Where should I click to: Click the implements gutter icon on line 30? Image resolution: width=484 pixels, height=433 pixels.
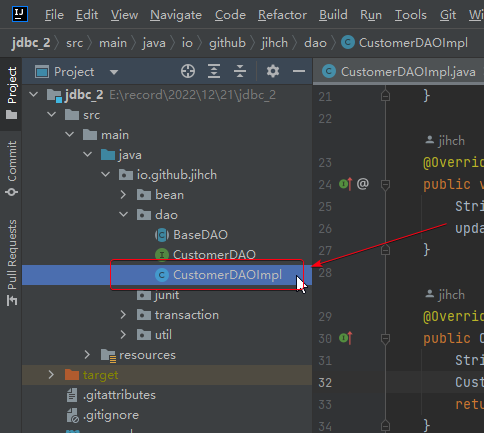point(346,338)
